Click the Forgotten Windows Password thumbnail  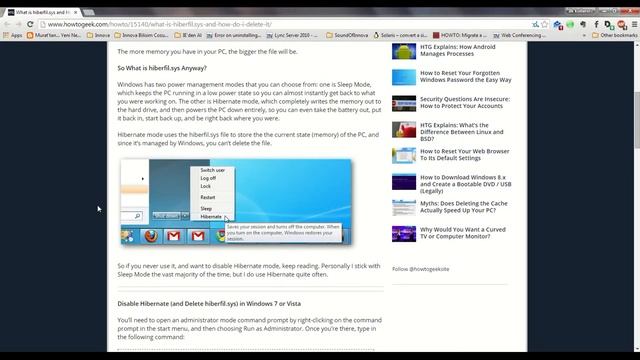click(x=404, y=77)
